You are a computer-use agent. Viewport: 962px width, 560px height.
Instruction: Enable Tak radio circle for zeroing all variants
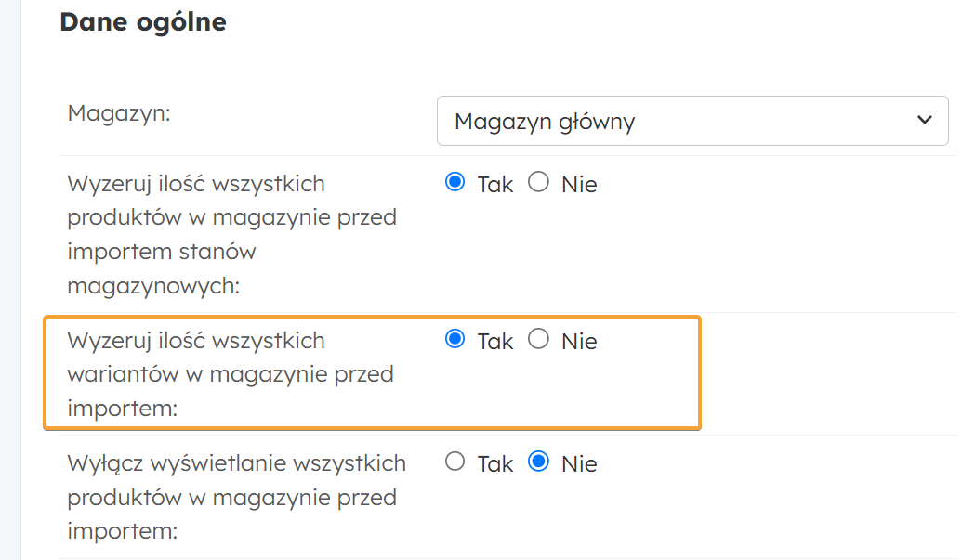pos(455,339)
